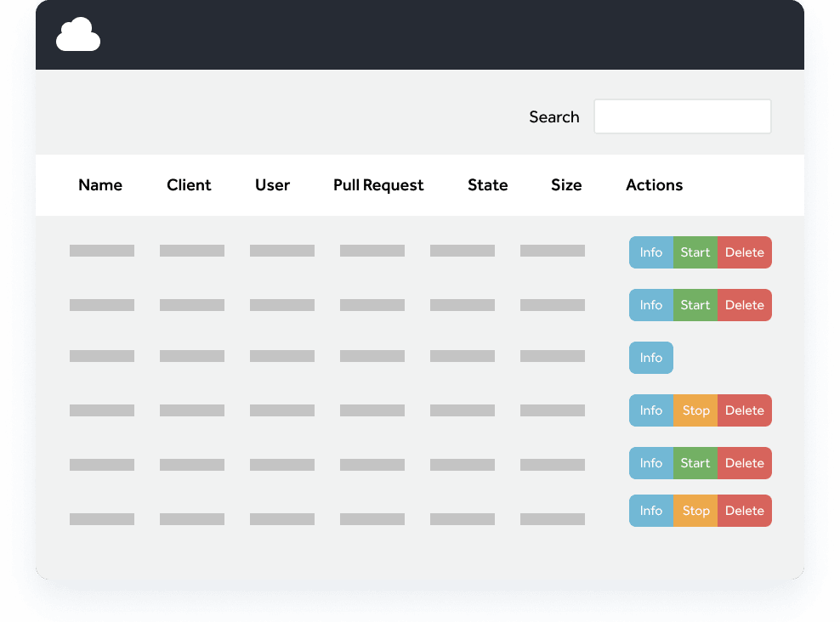Image resolution: width=840 pixels, height=622 pixels.
Task: Click the User column header
Action: (272, 184)
